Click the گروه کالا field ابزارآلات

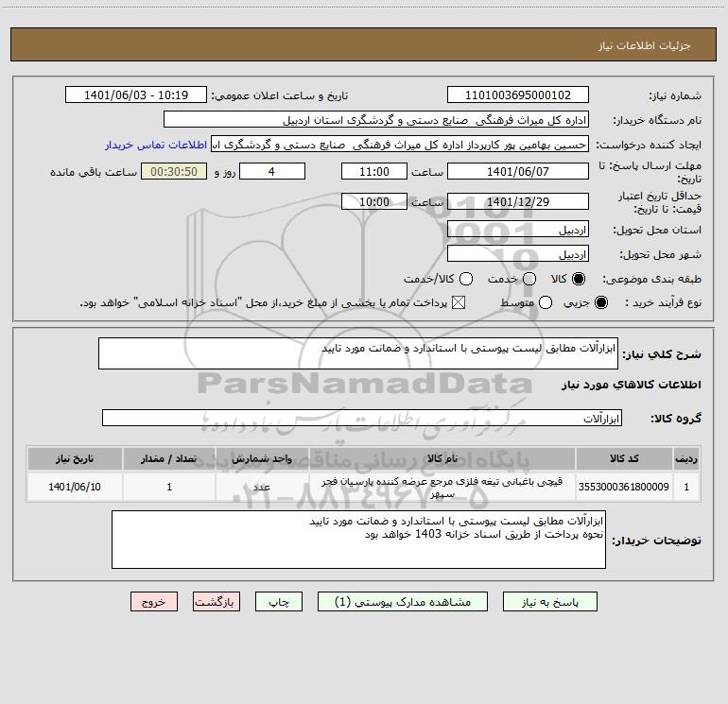click(362, 418)
